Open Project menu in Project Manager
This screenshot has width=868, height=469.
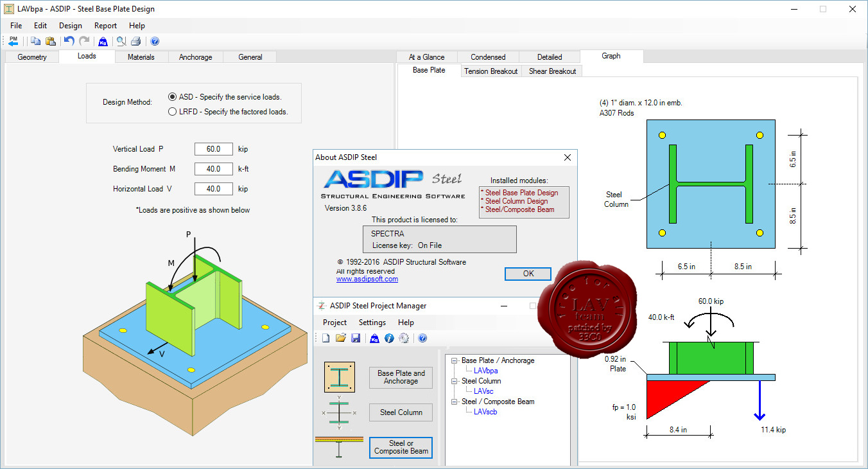(x=334, y=323)
